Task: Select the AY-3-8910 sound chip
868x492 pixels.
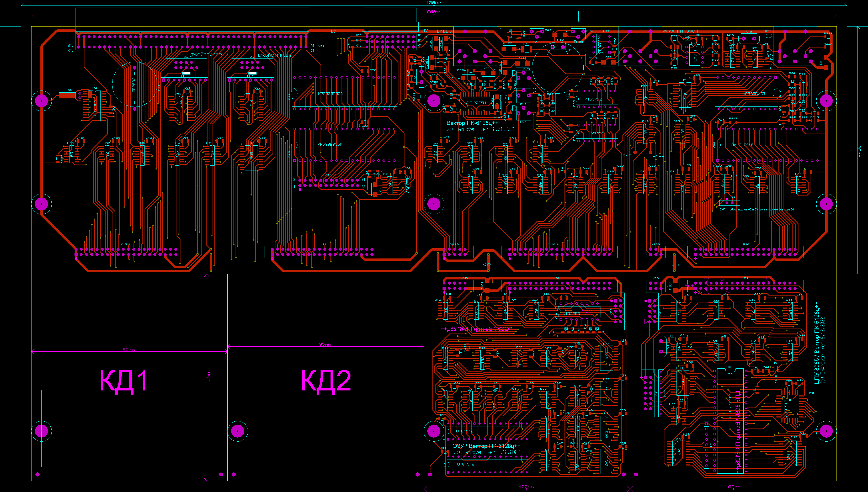Action: coord(742,145)
